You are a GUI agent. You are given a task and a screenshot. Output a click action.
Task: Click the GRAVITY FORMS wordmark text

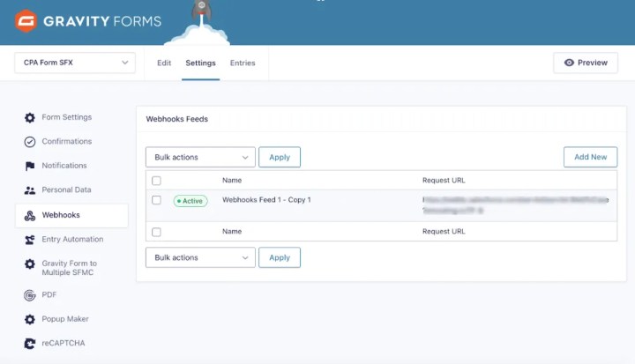click(102, 21)
